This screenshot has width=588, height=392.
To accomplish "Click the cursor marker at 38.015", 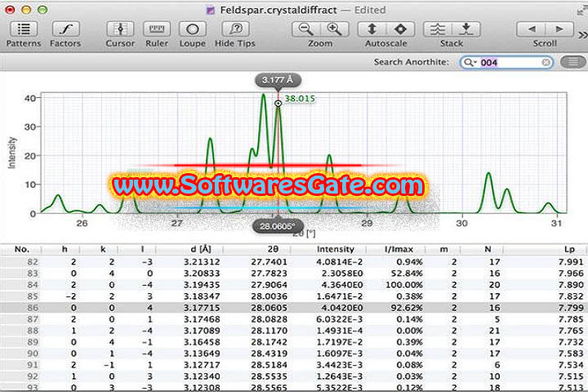I will (x=278, y=103).
